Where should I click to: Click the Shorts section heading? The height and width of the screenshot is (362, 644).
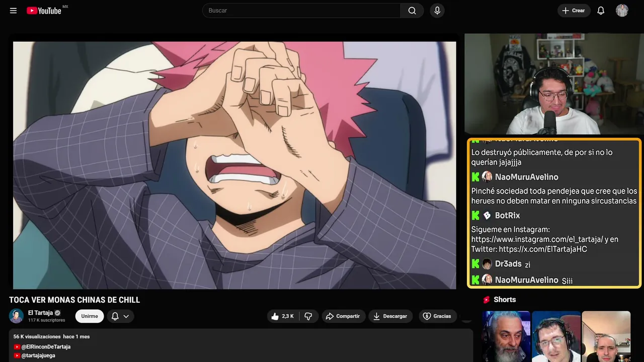(x=505, y=300)
